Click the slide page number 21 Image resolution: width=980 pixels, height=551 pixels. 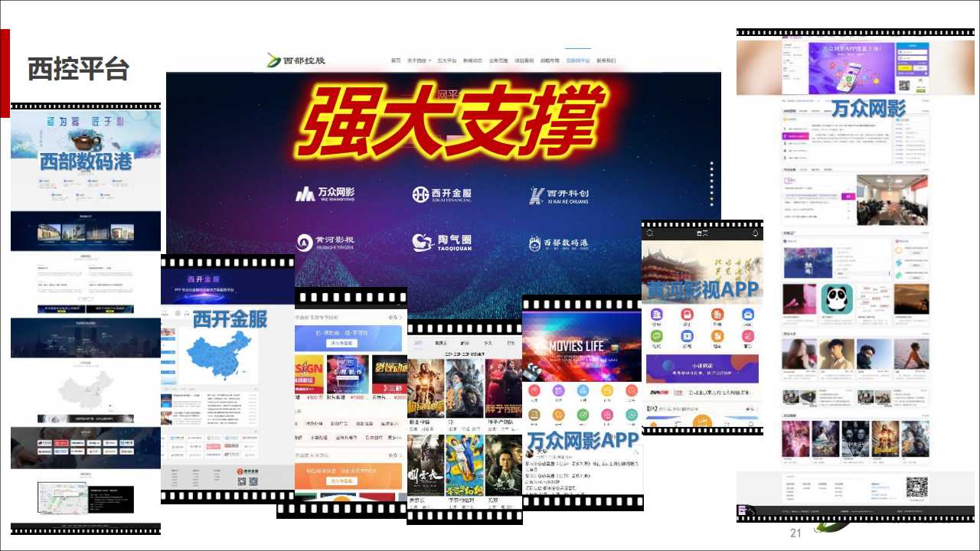click(x=795, y=533)
